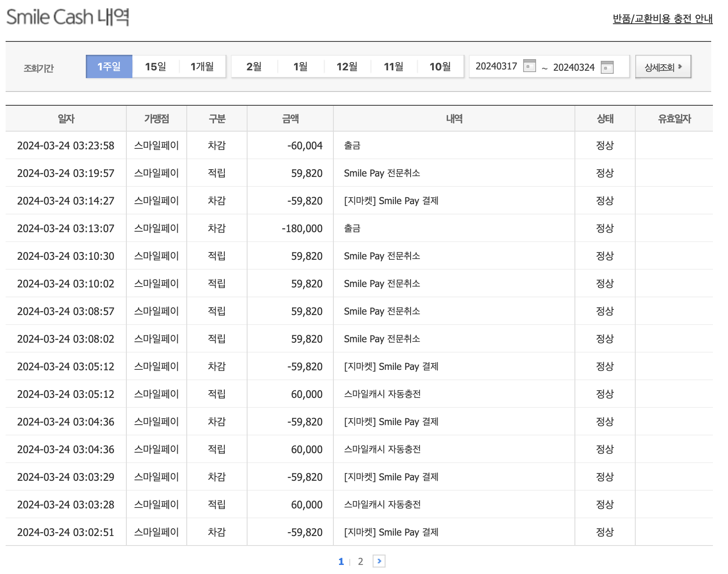Viewport: 728px width, 574px height.
Task: Select the date 2024-03-24 03:14:27
Action: click(x=66, y=201)
